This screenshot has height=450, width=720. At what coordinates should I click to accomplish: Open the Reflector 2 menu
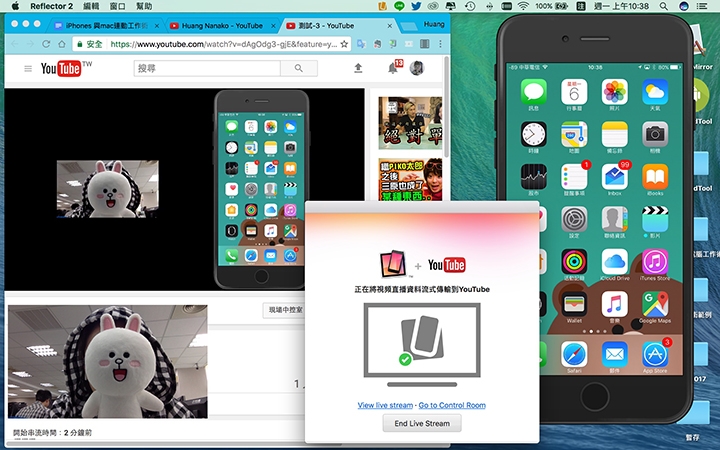51,6
